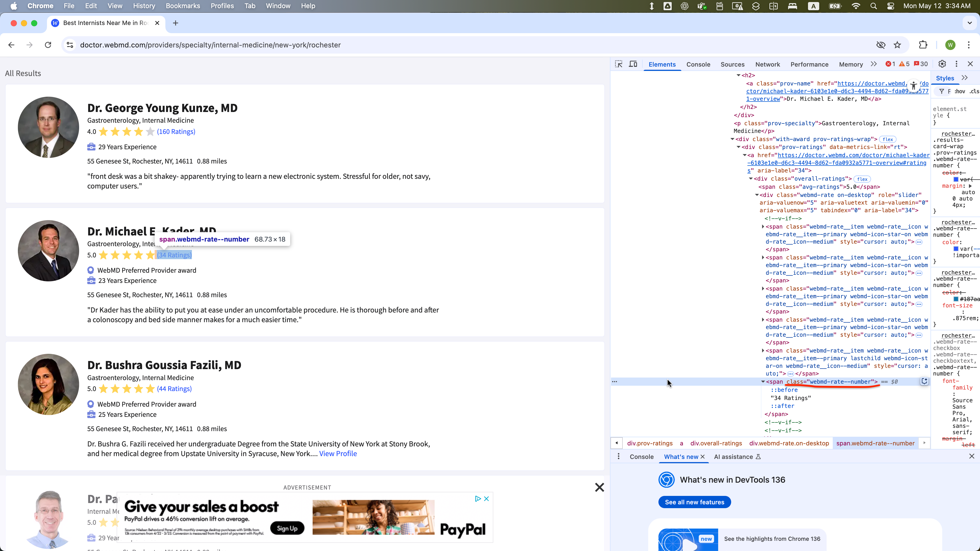The height and width of the screenshot is (551, 980).
Task: Toggle the :hov element state panel
Action: [x=960, y=91]
